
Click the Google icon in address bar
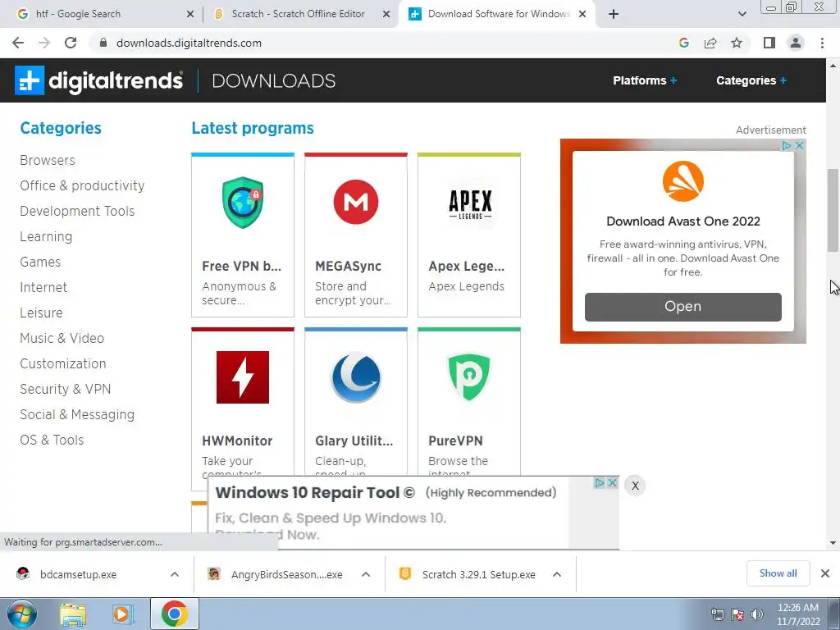683,43
